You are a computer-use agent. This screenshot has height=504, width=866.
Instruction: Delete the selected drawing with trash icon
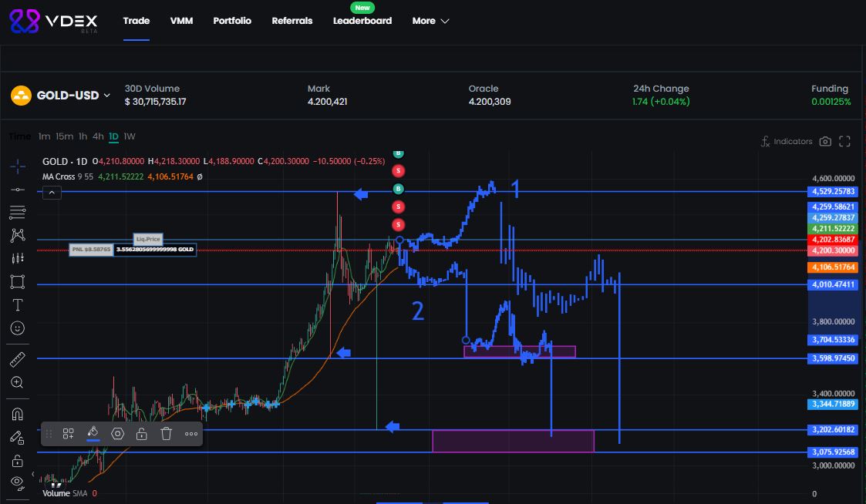[167, 434]
